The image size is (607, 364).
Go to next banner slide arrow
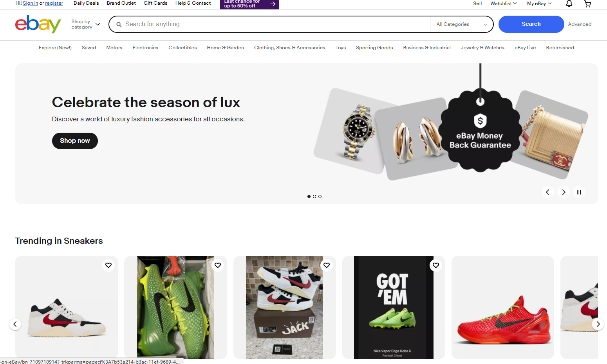click(x=564, y=192)
